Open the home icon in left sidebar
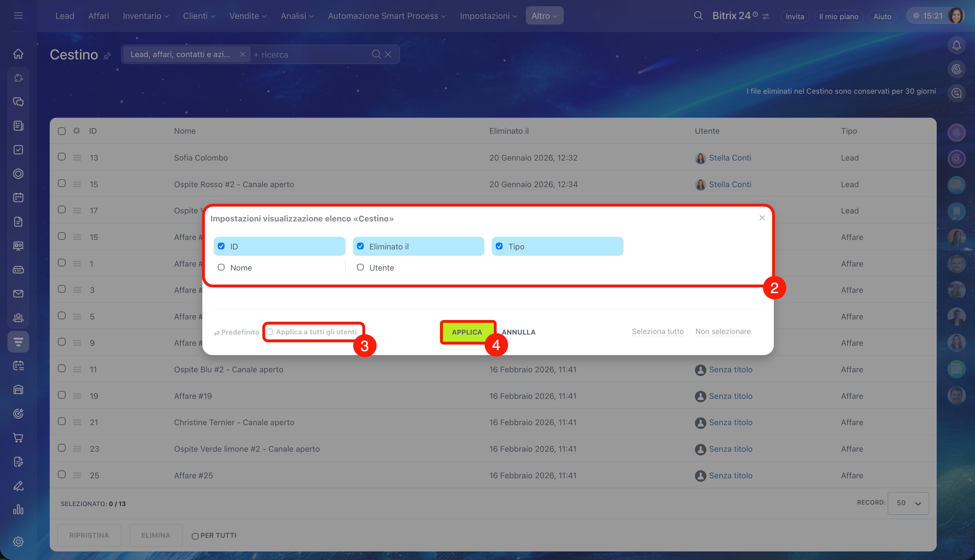The height and width of the screenshot is (560, 975). point(18,54)
